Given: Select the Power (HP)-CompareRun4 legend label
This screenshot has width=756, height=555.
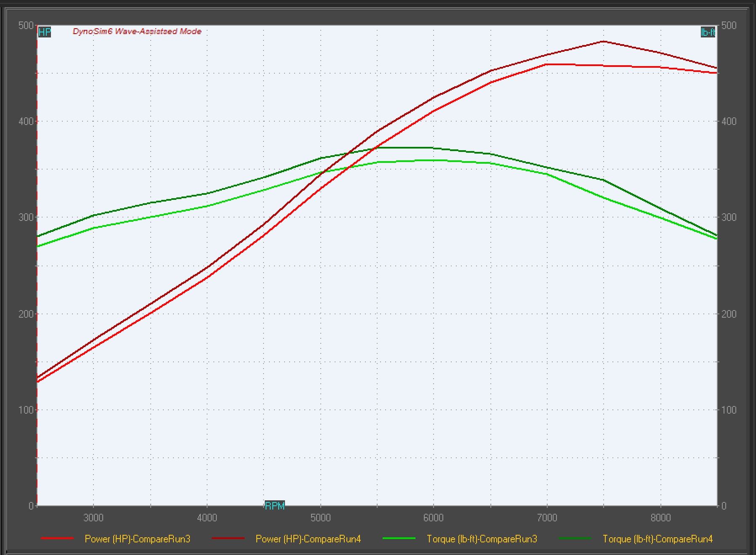Looking at the screenshot, I should [x=308, y=539].
